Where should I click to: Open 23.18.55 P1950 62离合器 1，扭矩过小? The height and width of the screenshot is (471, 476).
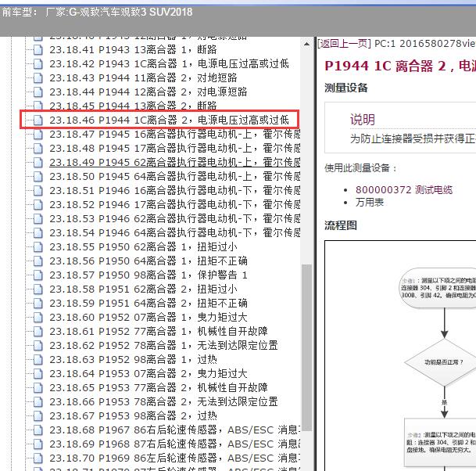pyautogui.click(x=143, y=246)
